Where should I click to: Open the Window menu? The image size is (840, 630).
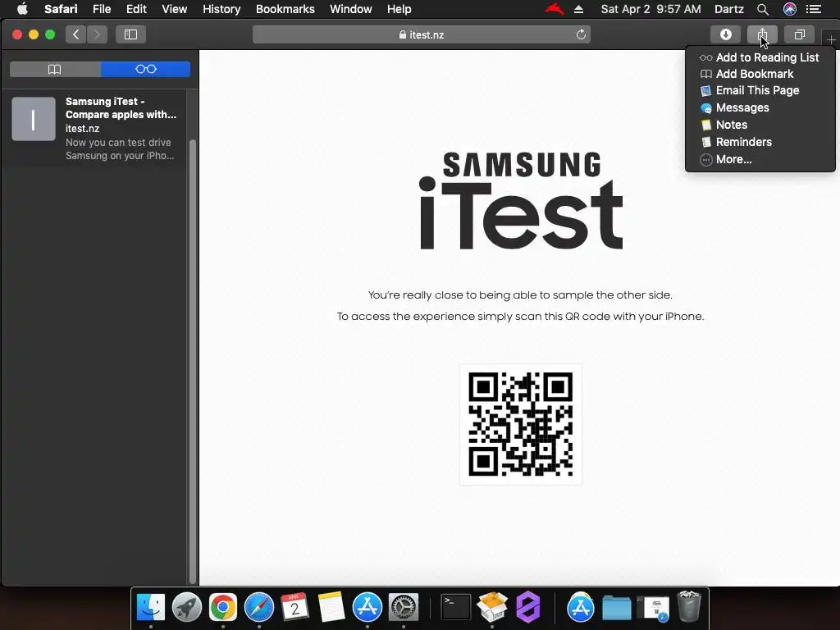[351, 9]
